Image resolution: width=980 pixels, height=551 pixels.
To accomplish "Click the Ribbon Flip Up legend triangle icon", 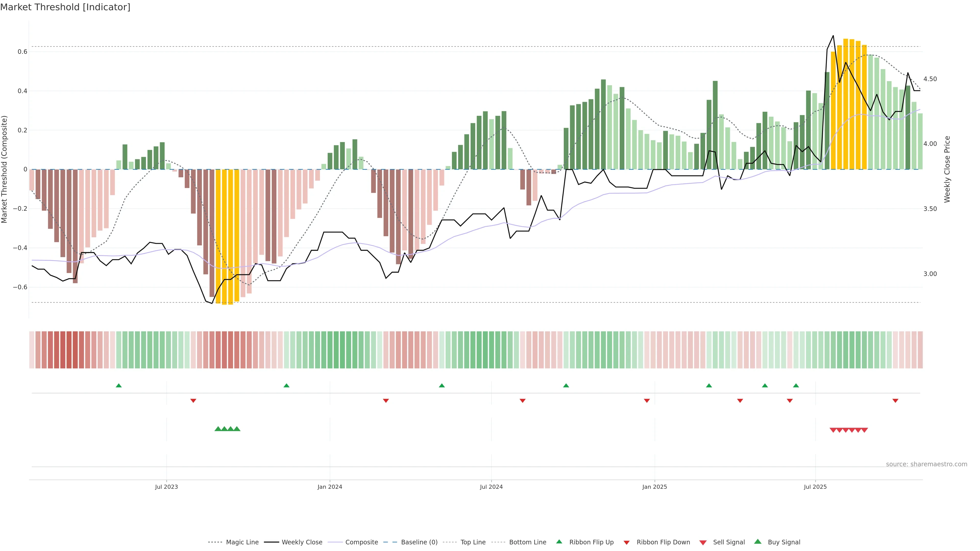I will click(559, 542).
